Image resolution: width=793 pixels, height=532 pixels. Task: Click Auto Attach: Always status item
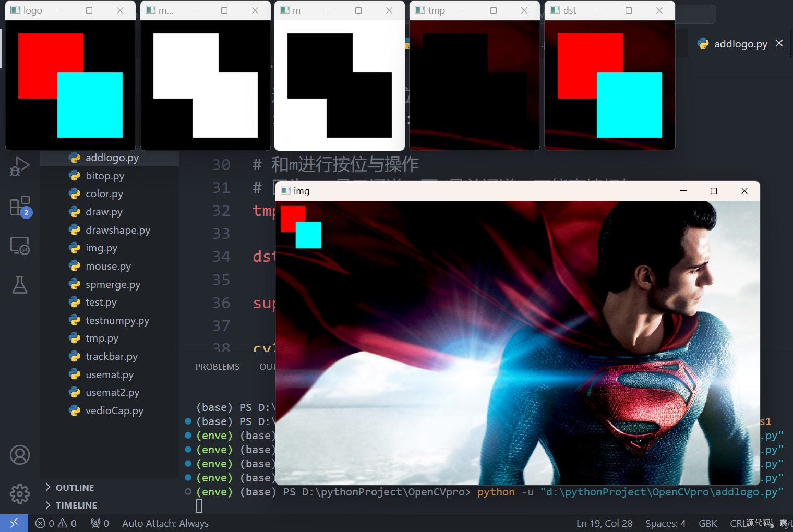click(x=165, y=523)
